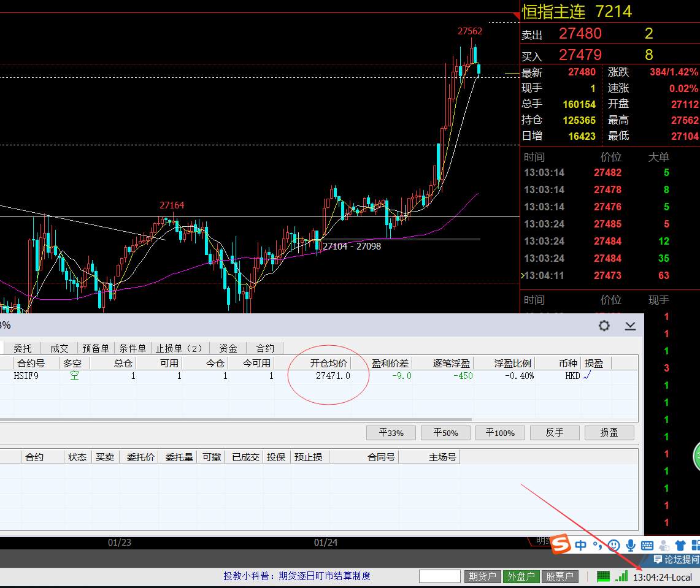The height and width of the screenshot is (588, 700).
Task: Click buy price 27479 in quote panel
Action: click(x=580, y=55)
